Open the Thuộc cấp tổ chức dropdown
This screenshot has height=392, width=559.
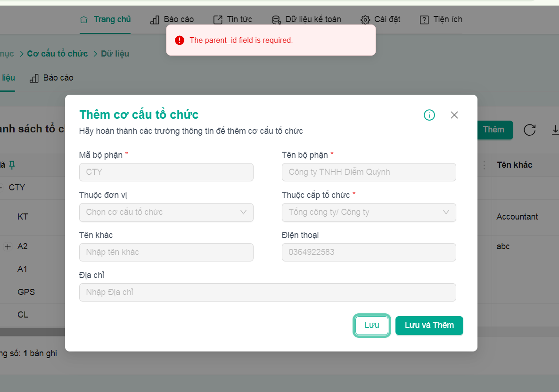pyautogui.click(x=369, y=212)
